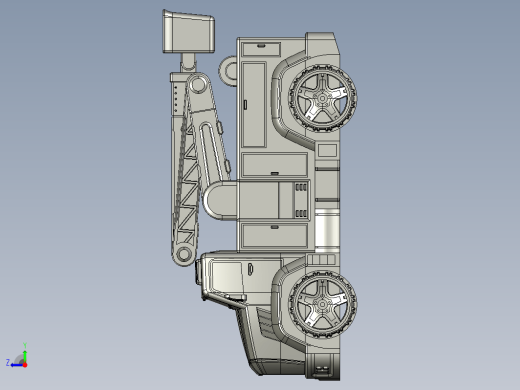Image resolution: width=520 pixels, height=390 pixels.
Task: Select the vent grille panel with slots
Action: pos(301,200)
